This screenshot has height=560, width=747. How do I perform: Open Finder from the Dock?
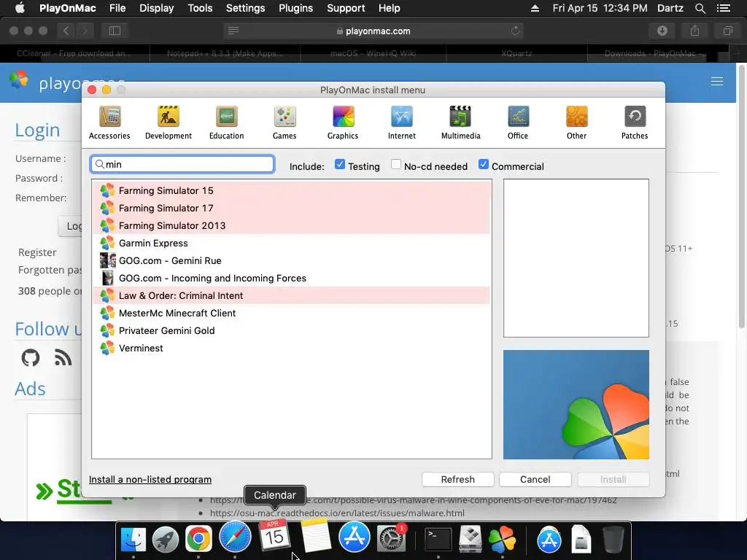[133, 539]
